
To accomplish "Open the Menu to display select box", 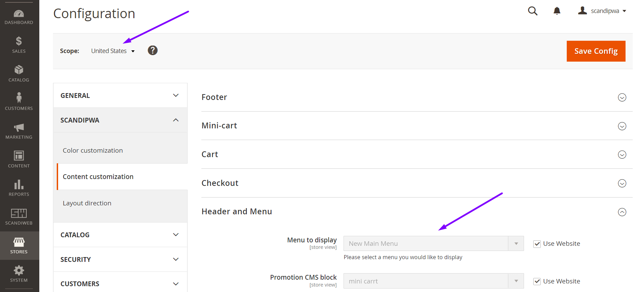I will click(x=433, y=243).
